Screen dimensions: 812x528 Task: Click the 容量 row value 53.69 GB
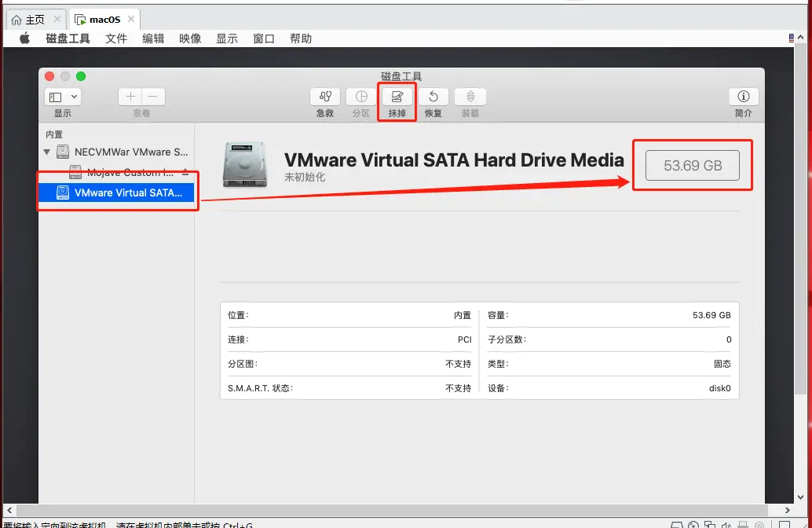click(x=711, y=315)
